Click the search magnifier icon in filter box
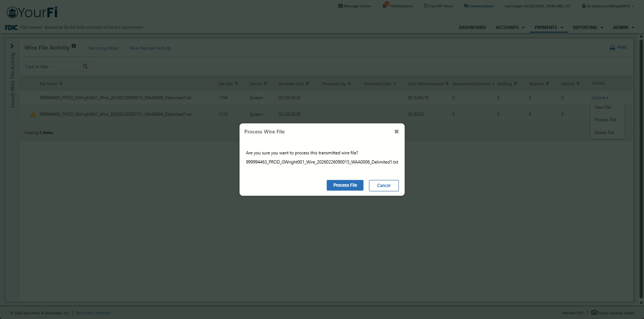 pos(85,67)
